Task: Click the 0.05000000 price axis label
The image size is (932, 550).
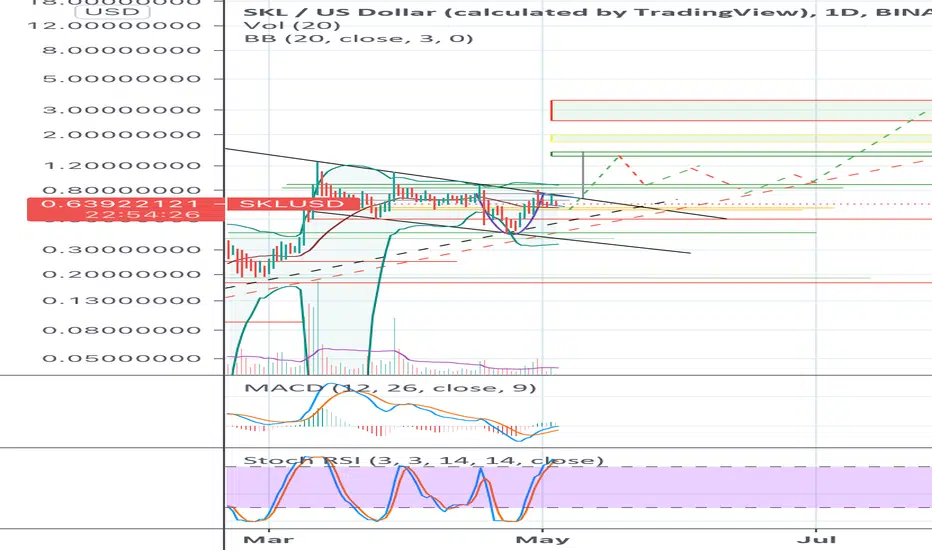Action: (122, 359)
